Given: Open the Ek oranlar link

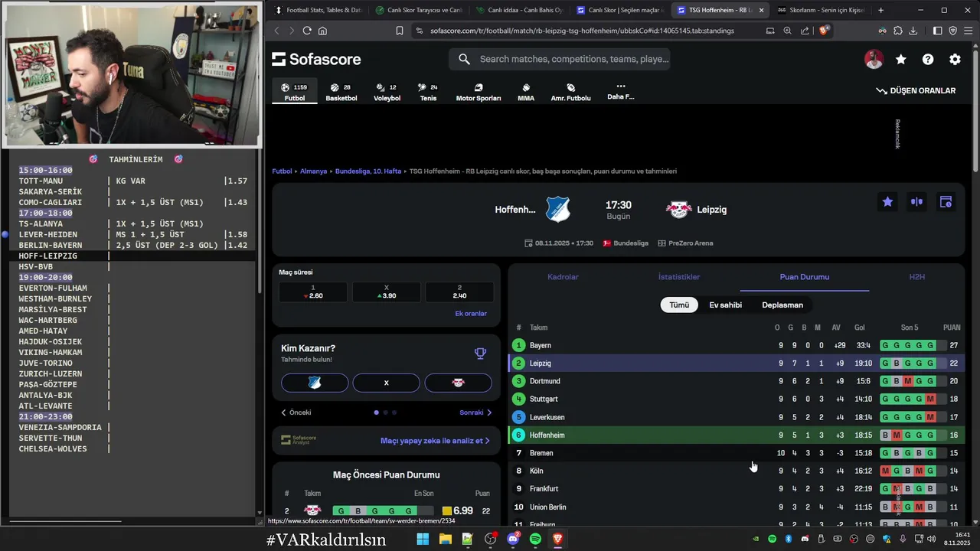Looking at the screenshot, I should coord(471,314).
